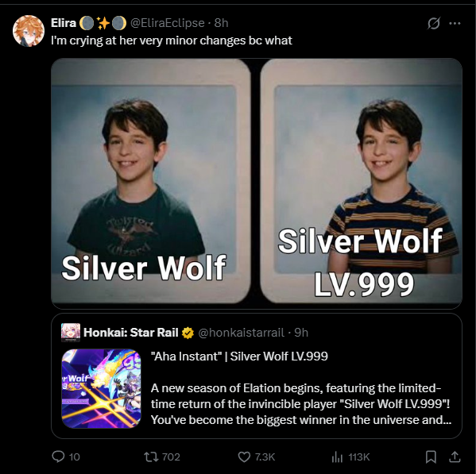
Task: Open the quoted post's Silver Wolf thumbnail
Action: (x=102, y=388)
